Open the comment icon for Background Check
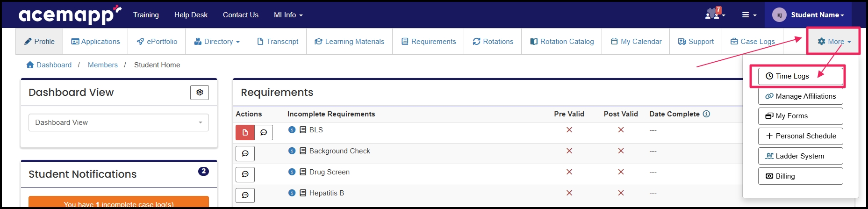The height and width of the screenshot is (209, 868). point(245,153)
